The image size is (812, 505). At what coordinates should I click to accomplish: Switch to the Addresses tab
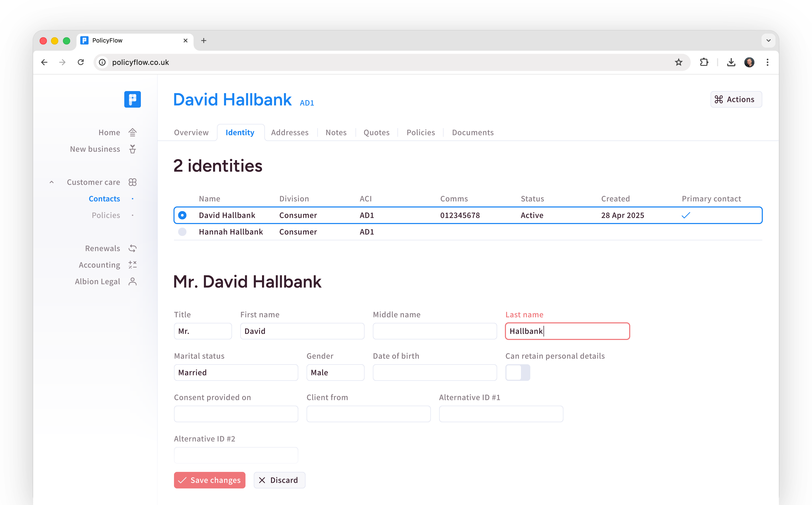[289, 132]
